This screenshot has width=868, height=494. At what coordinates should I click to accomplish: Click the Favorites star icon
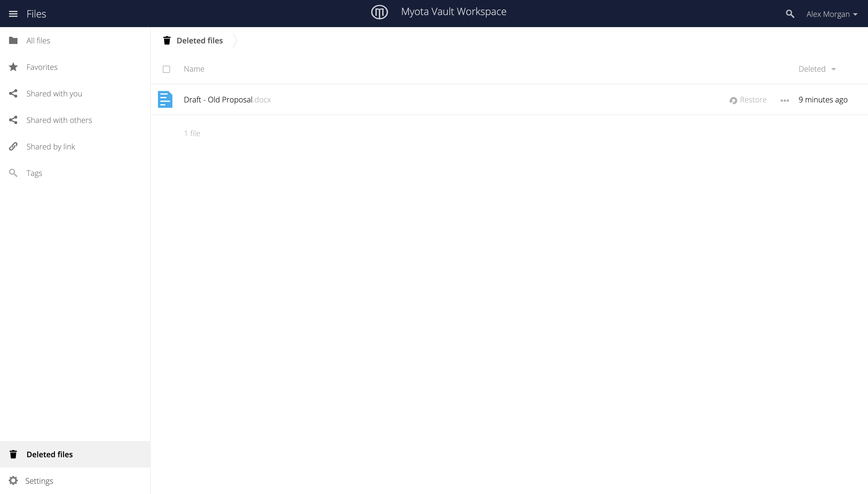13,67
